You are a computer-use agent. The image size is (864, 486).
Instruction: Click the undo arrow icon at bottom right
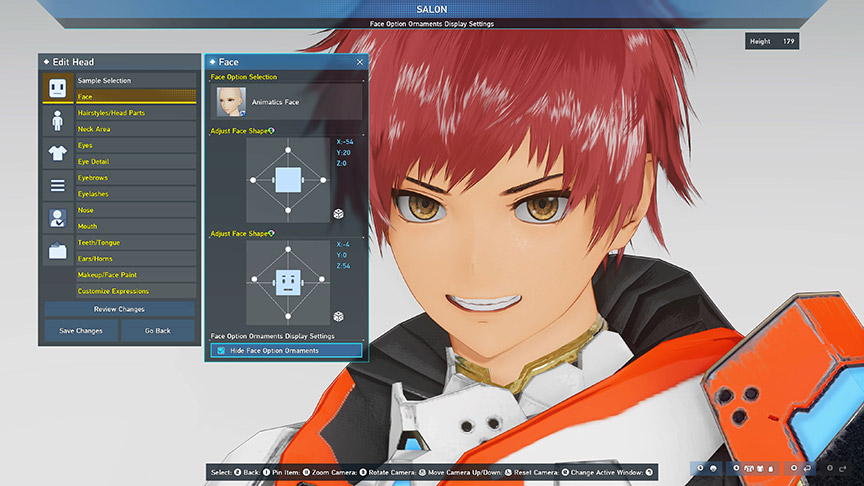coord(808,468)
